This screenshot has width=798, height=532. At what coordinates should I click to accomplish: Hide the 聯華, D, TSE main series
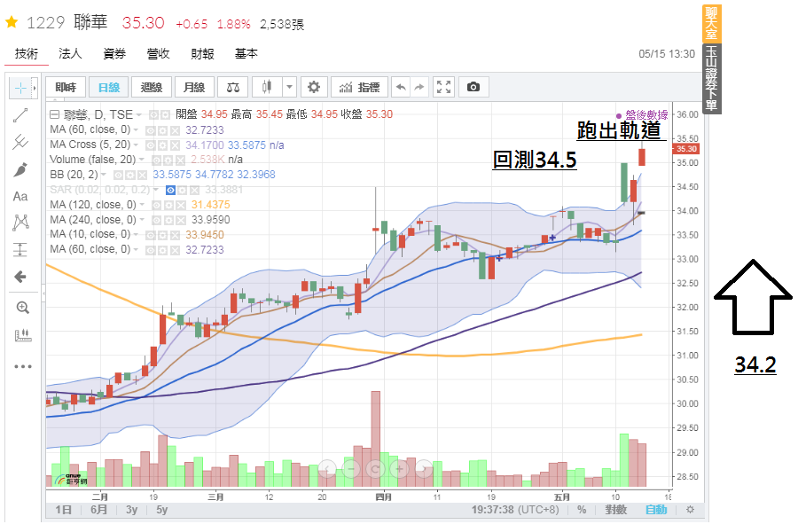tap(153, 115)
